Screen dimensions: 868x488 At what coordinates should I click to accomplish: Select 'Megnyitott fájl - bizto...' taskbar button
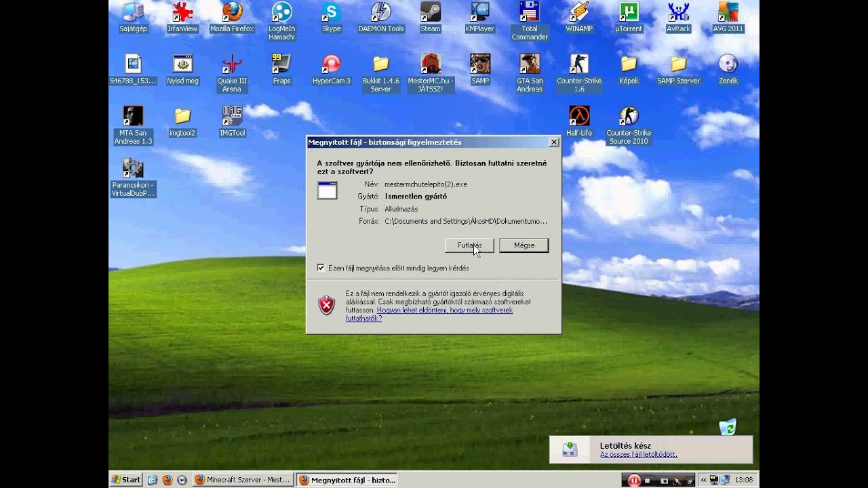pos(347,480)
